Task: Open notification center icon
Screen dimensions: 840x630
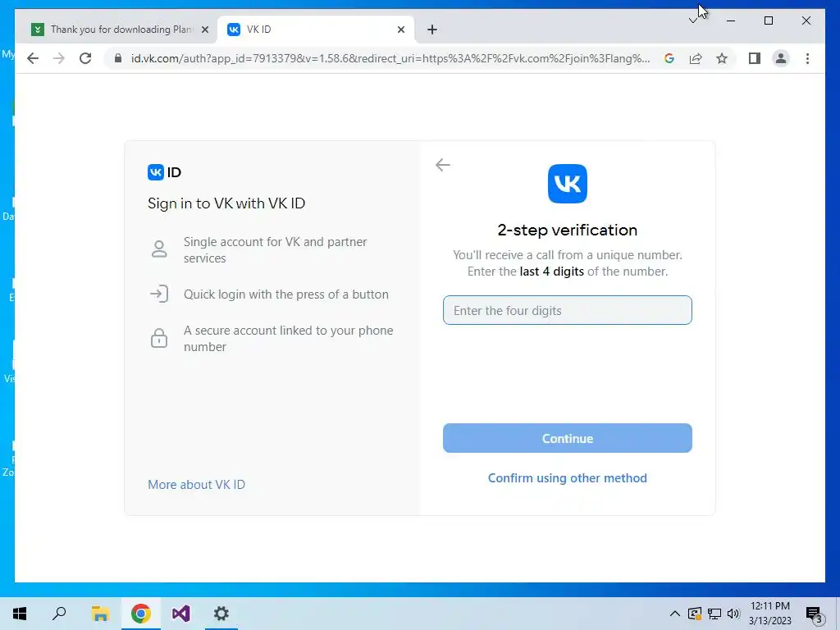Action: pos(814,614)
